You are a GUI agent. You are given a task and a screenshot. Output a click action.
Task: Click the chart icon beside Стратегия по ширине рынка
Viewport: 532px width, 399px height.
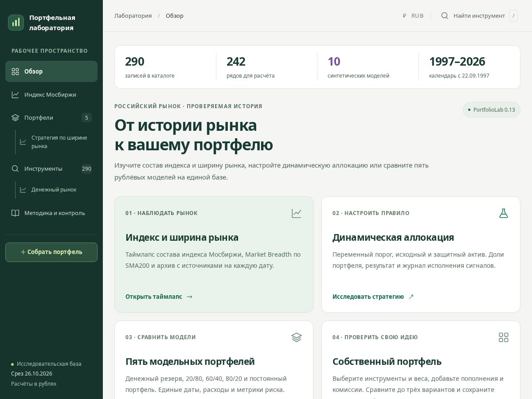[x=23, y=142]
